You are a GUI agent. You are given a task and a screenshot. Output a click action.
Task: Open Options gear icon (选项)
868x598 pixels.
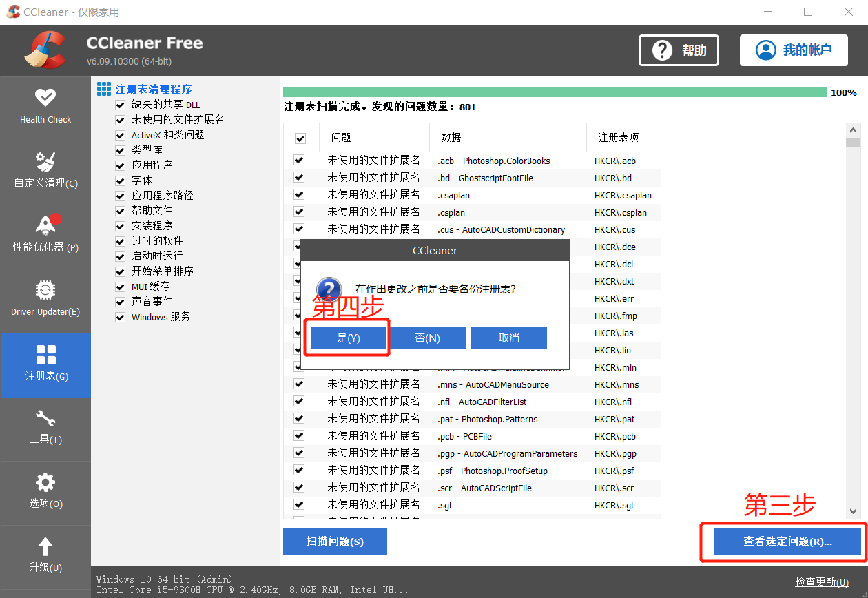(45, 482)
